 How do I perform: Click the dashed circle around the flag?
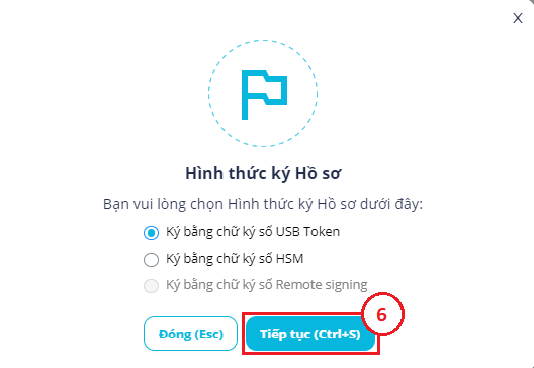tap(263, 94)
